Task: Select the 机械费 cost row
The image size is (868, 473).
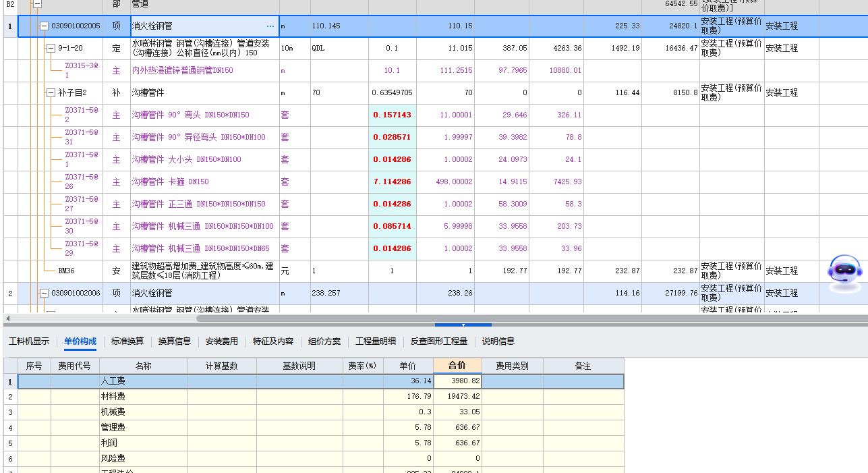Action: (320, 412)
